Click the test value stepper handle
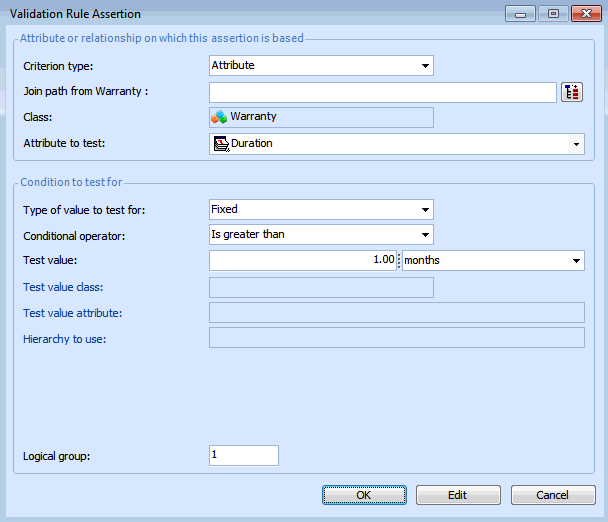 point(399,260)
